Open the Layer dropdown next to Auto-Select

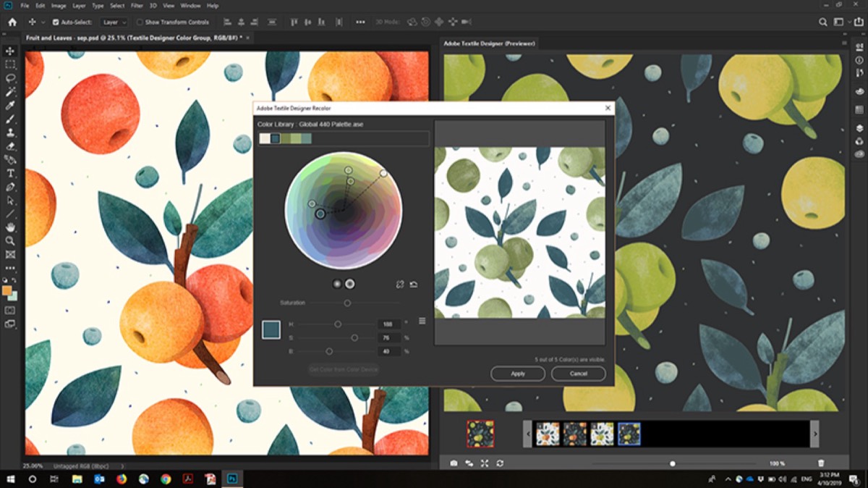114,22
